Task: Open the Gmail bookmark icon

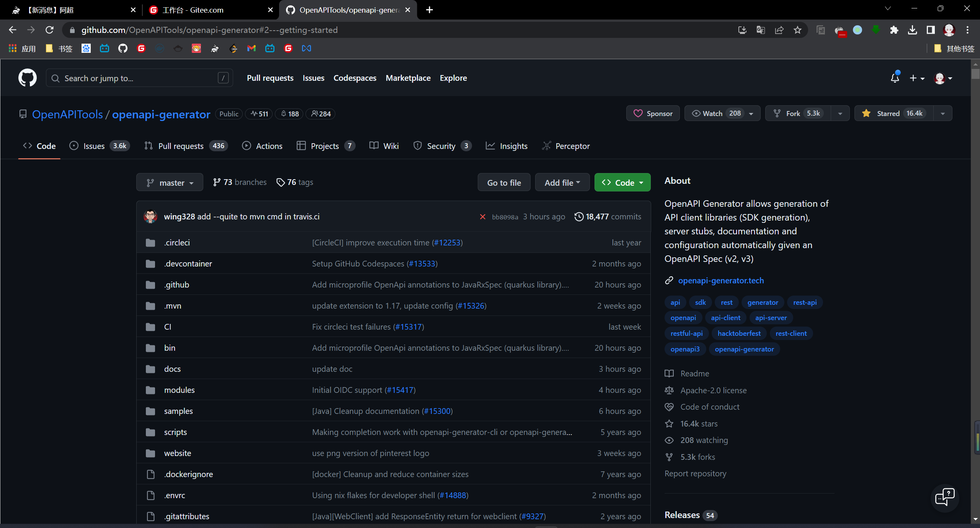Action: point(252,48)
